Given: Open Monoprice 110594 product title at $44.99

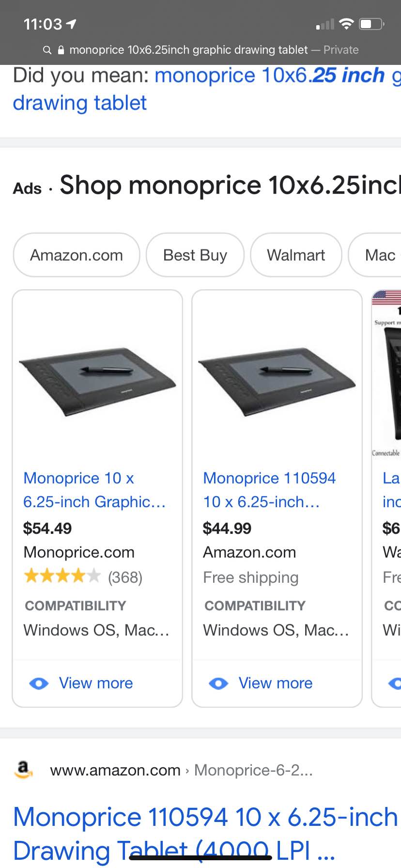Looking at the screenshot, I should tap(269, 490).
